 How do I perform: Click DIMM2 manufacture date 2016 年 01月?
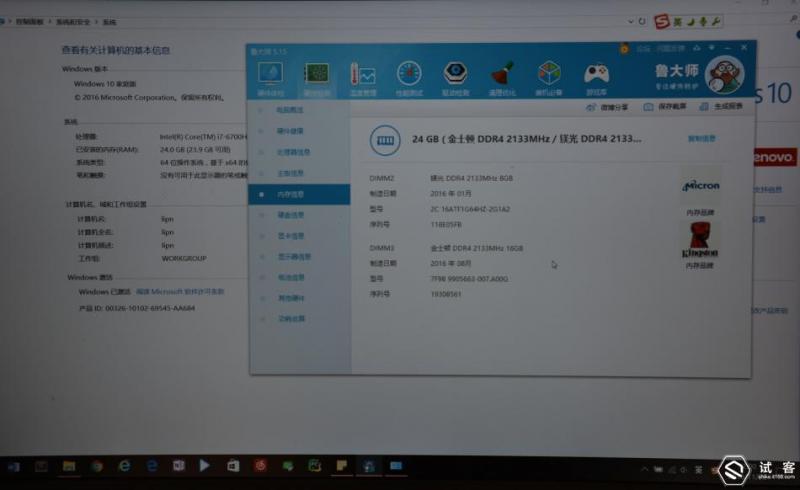click(x=451, y=193)
